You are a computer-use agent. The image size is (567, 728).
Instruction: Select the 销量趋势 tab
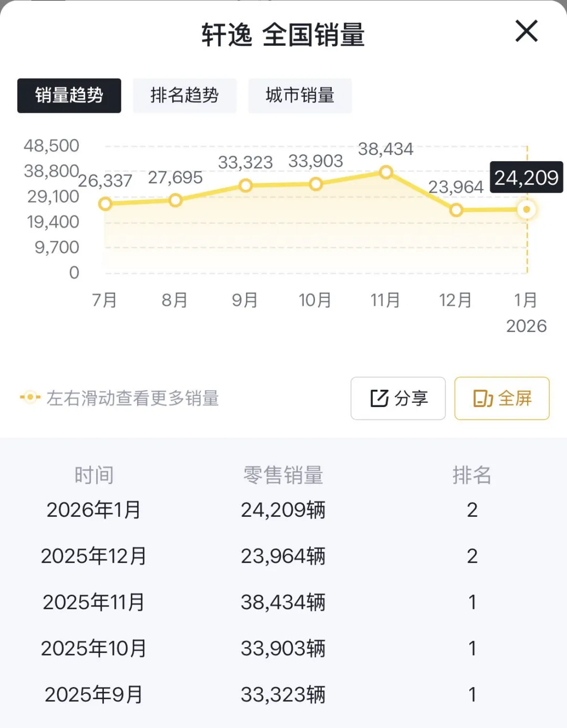[69, 96]
